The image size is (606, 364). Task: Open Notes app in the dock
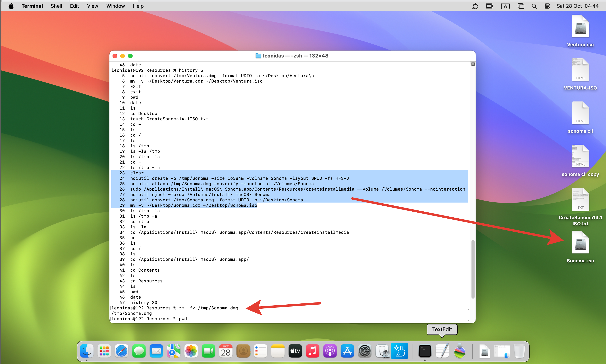pyautogui.click(x=278, y=351)
